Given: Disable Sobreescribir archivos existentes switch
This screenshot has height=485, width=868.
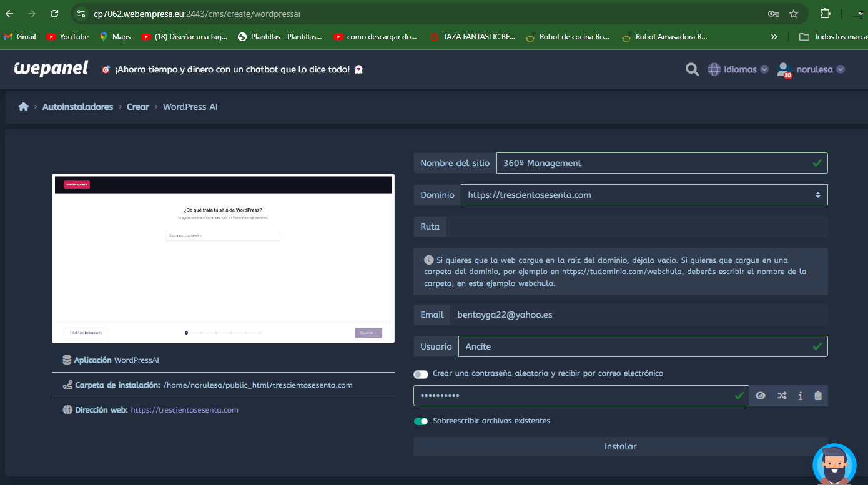Looking at the screenshot, I should 421,421.
